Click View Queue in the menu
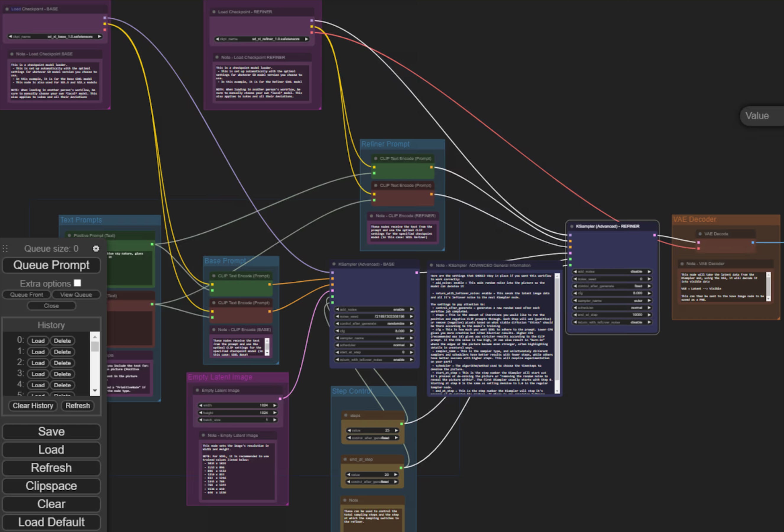The image size is (784, 532). (76, 294)
